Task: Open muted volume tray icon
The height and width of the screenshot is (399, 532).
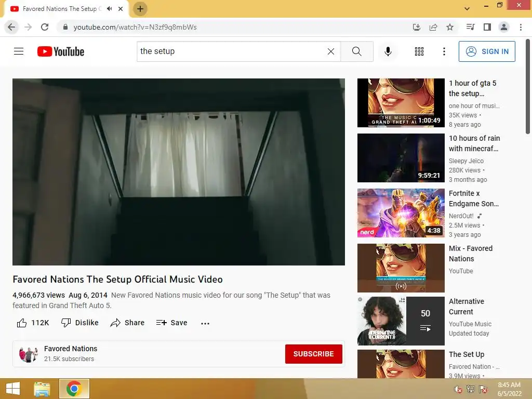Action: [458, 390]
